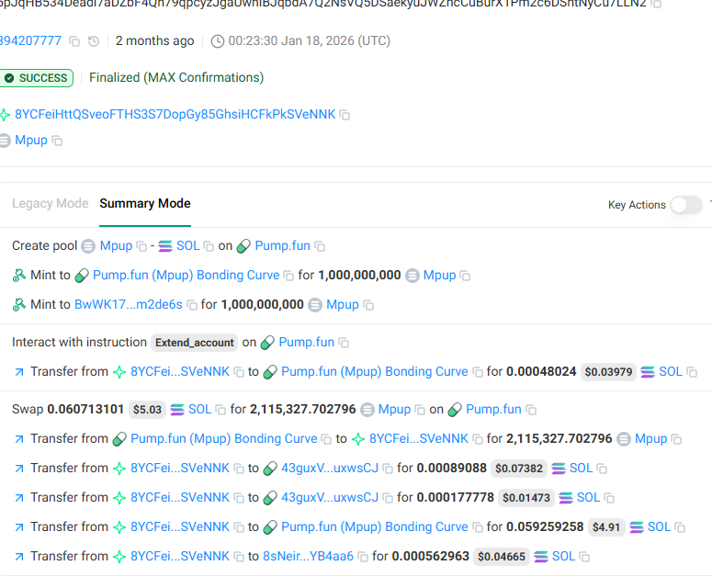Open Mpup token link below signer
This screenshot has width=712, height=588.
31,141
